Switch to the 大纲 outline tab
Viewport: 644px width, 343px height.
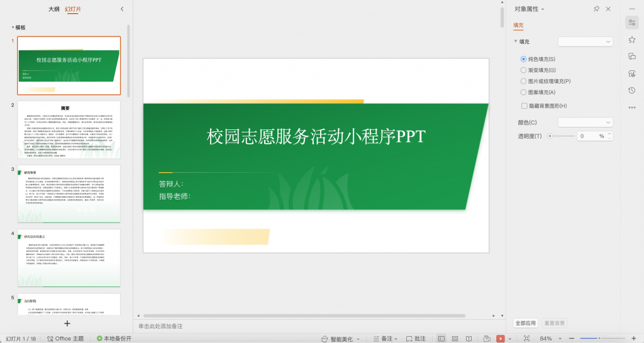pyautogui.click(x=54, y=9)
